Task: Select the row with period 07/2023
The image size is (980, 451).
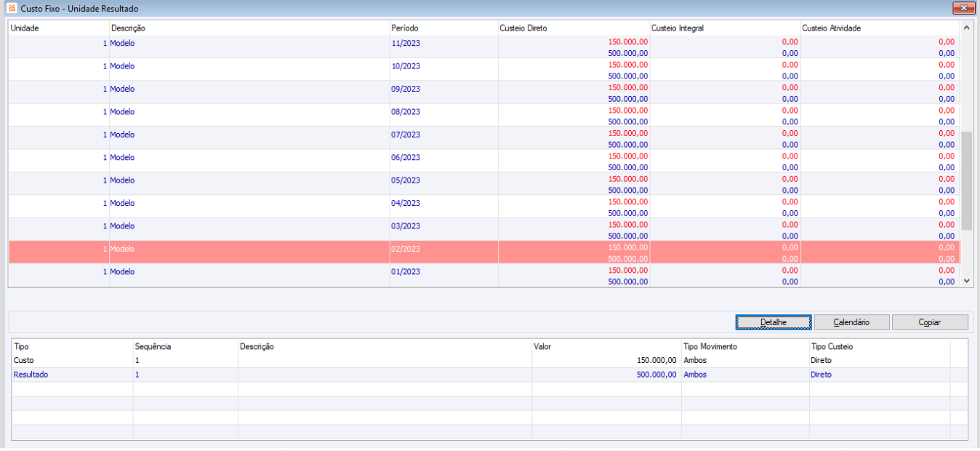Action: coord(484,138)
